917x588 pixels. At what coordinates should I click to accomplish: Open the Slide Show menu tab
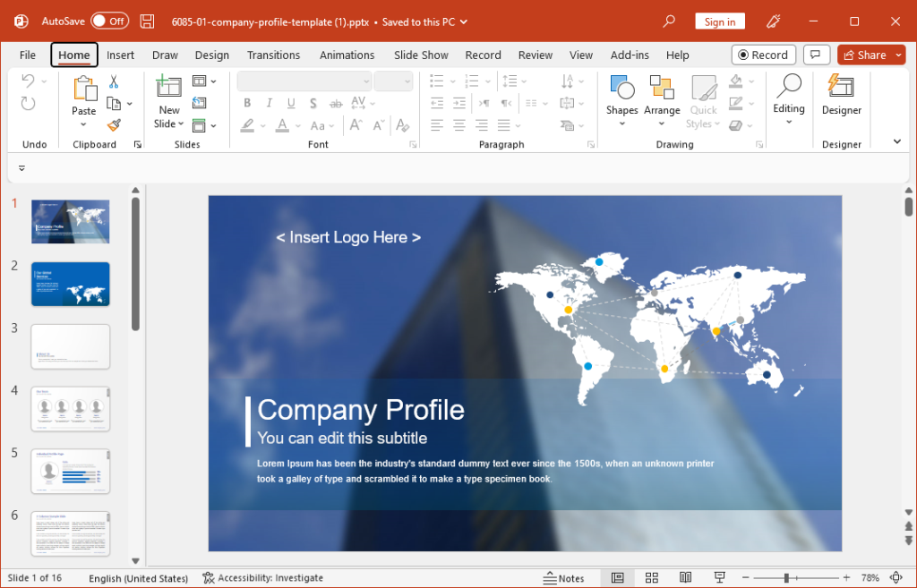(420, 55)
